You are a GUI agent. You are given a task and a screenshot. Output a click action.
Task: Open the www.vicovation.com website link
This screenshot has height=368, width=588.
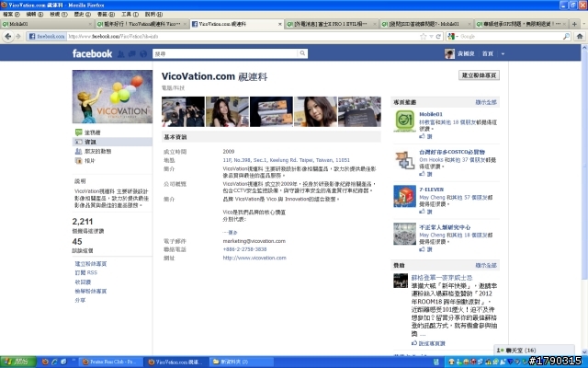[x=254, y=258]
